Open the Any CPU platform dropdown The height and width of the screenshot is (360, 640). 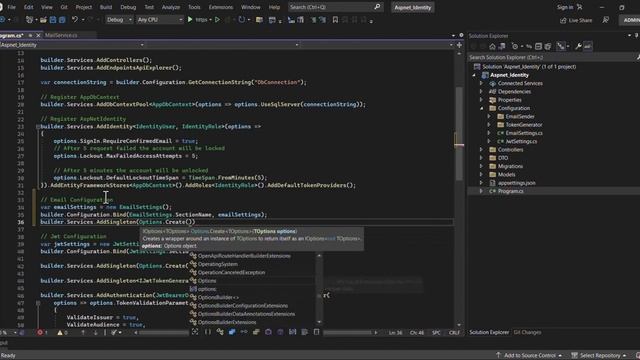[x=160, y=20]
